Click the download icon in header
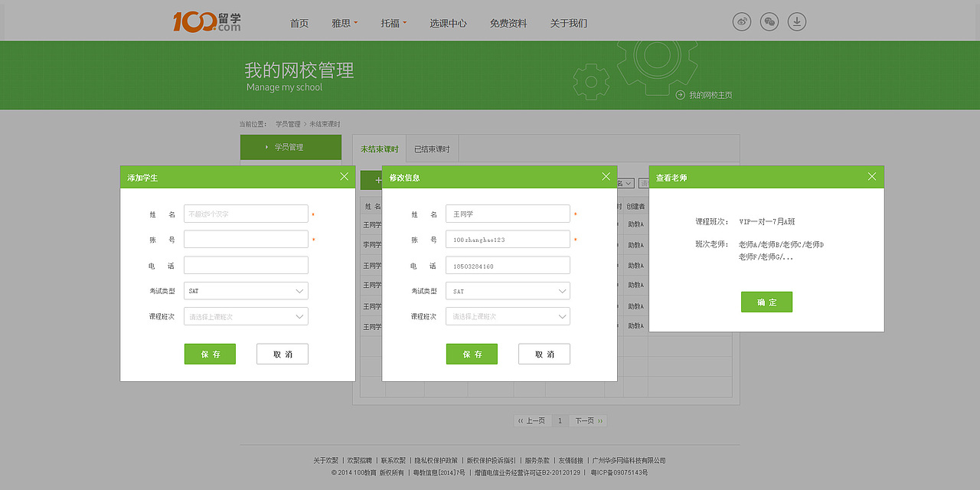 point(797,21)
